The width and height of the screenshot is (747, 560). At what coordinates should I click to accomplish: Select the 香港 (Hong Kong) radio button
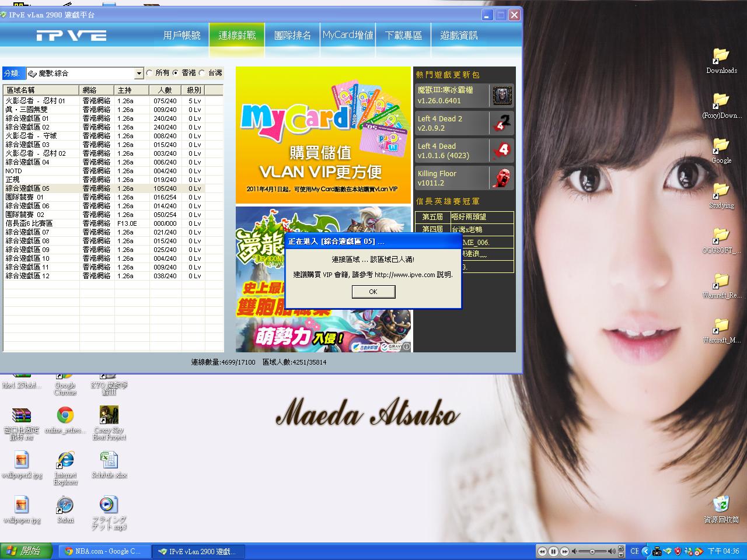coord(176,73)
